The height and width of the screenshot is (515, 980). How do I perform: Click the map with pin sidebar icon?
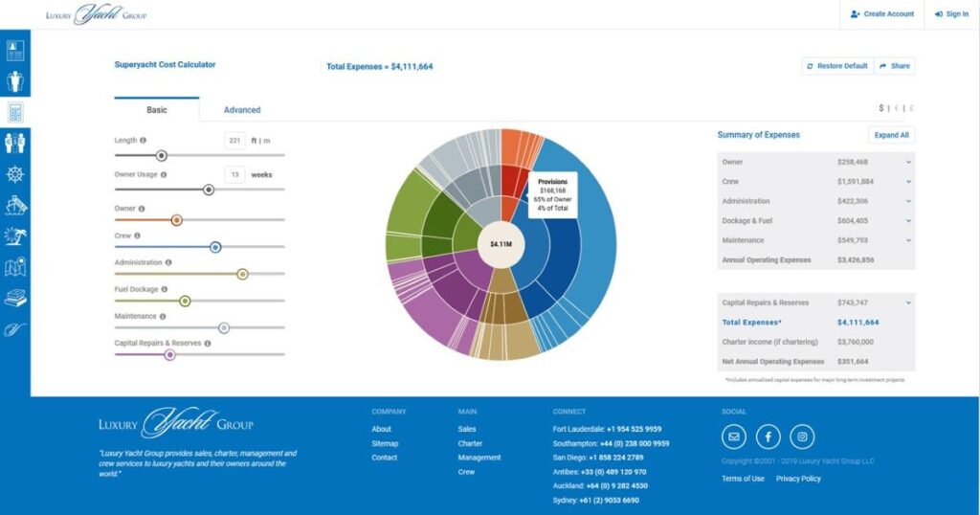click(x=15, y=267)
